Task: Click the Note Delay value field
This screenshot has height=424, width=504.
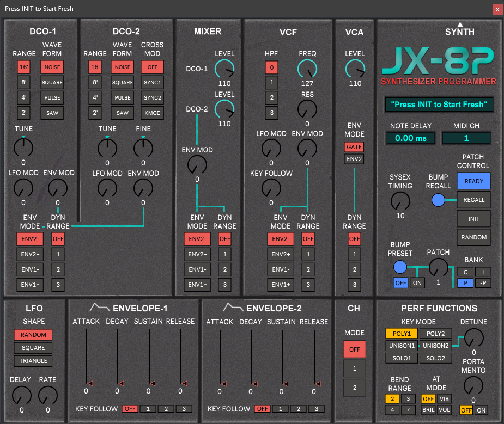Action: tap(411, 138)
